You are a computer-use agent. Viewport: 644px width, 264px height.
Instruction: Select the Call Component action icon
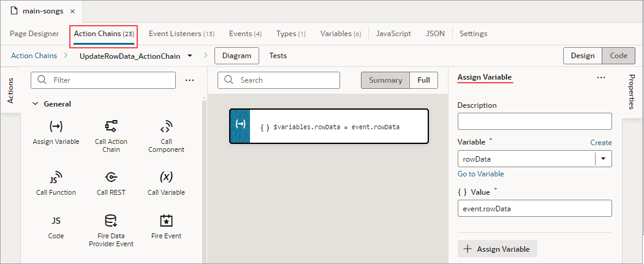click(x=166, y=127)
